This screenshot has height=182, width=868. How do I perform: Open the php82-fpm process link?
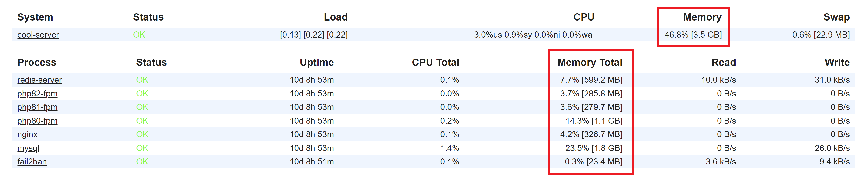(37, 94)
